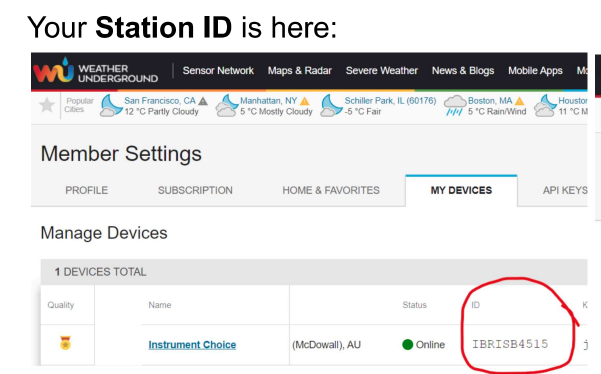Click the Quality column header
The image size is (601, 374).
click(x=61, y=305)
